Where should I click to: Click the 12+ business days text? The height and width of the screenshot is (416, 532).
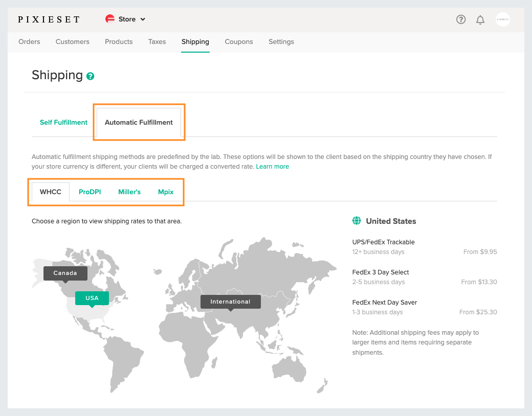[379, 252]
